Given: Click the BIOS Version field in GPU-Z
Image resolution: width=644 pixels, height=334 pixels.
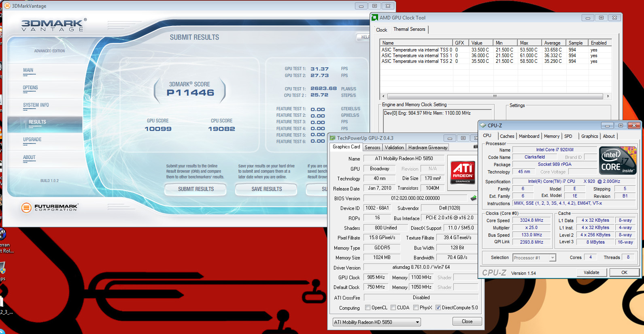Looking at the screenshot, I should [x=415, y=198].
